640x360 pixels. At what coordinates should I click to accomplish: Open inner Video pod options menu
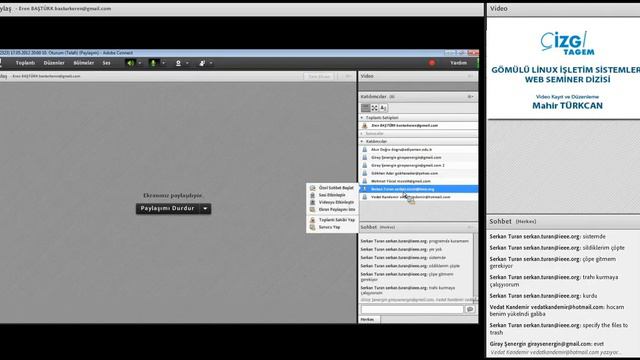[x=470, y=76]
